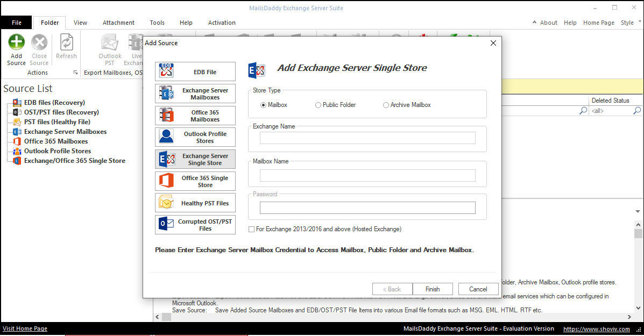Click the Add Source green plus icon
Viewport: 644px width, 336px height.
coord(16,42)
